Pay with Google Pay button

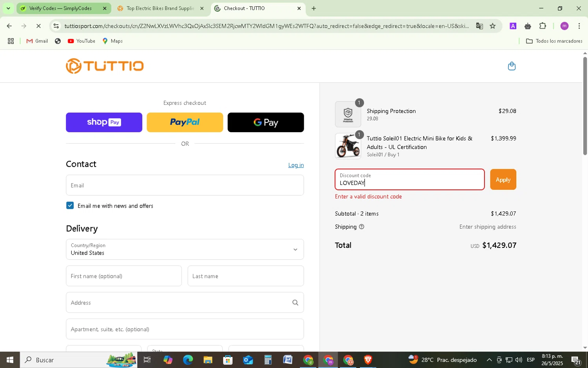[265, 122]
